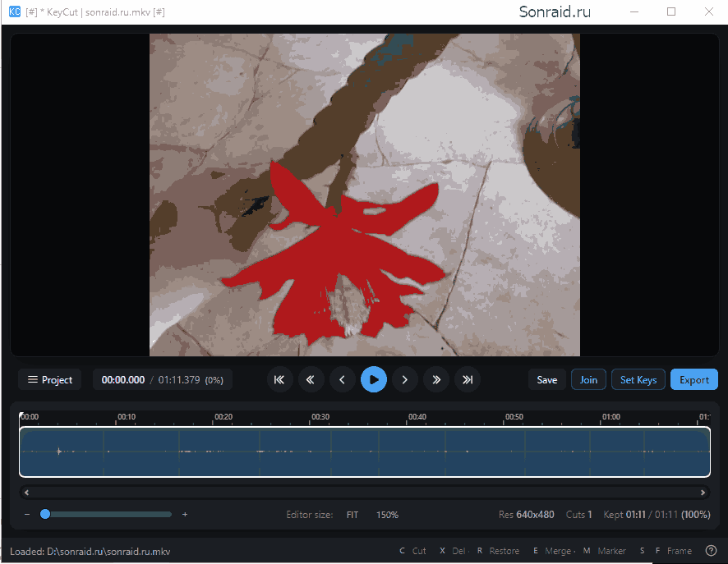Click the KeyCut app icon in title bar
This screenshot has height=564, width=728.
point(15,11)
